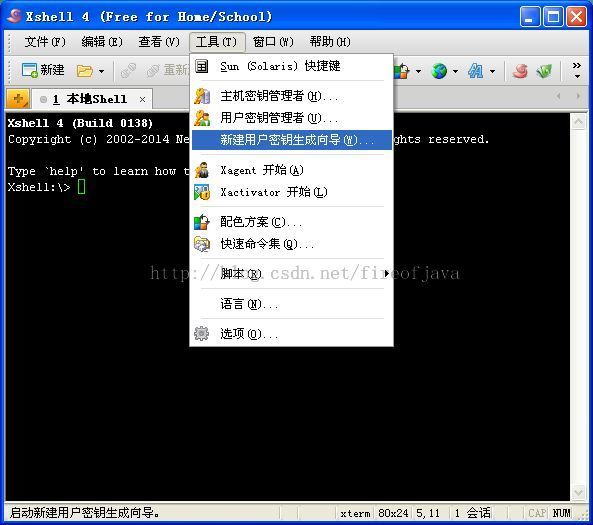This screenshot has height=525, width=593.
Task: Open the 查看(V) menu
Action: [x=159, y=42]
